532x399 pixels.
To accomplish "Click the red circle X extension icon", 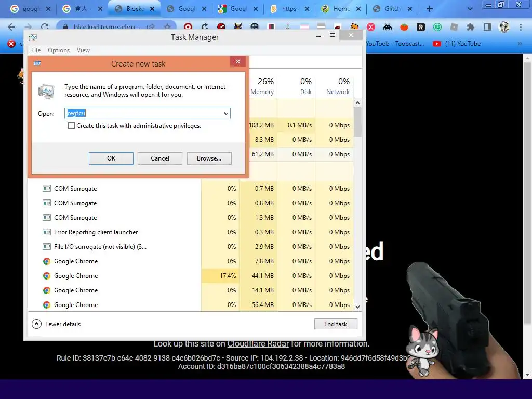I will (x=371, y=27).
